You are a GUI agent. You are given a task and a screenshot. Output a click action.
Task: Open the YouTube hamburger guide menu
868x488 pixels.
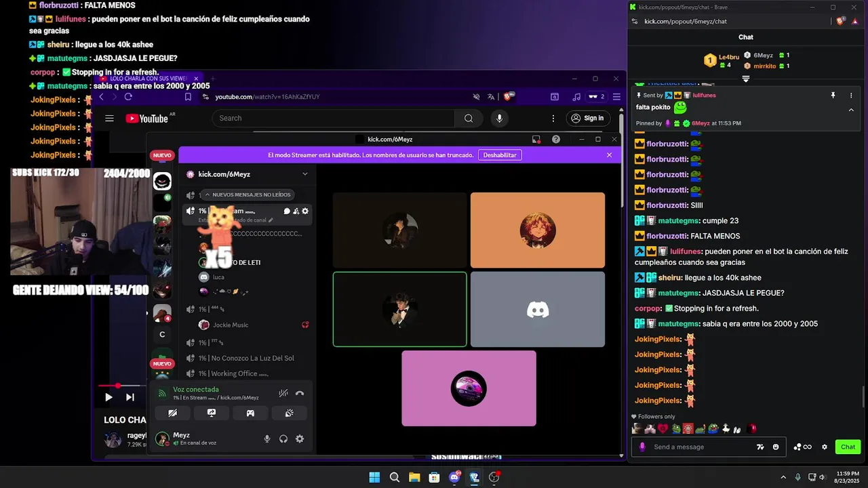coord(109,118)
